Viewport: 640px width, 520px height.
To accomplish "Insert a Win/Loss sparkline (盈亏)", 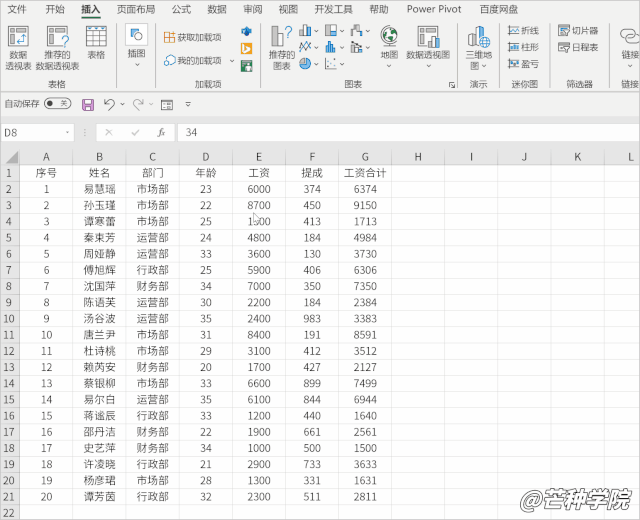I will coord(524,64).
